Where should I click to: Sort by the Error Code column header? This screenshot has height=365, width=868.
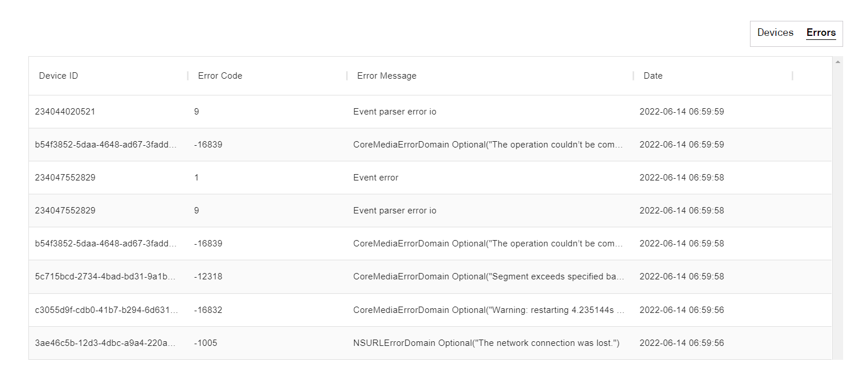tap(220, 76)
